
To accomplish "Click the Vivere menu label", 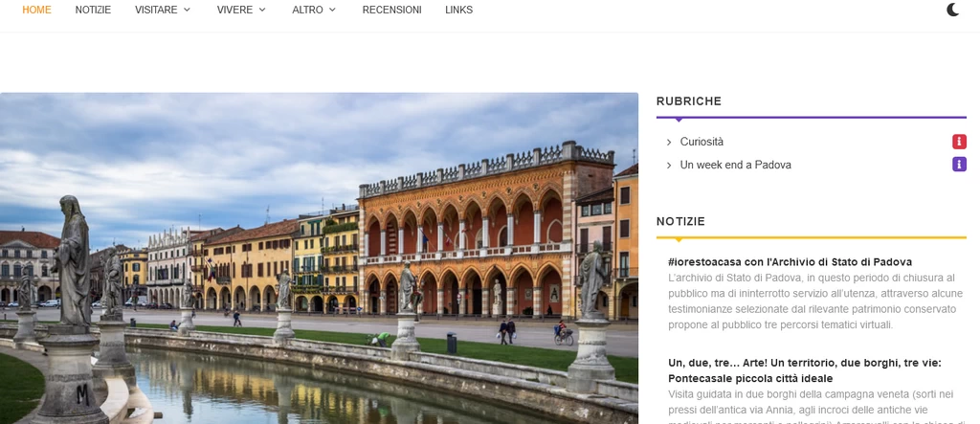I will tap(235, 10).
